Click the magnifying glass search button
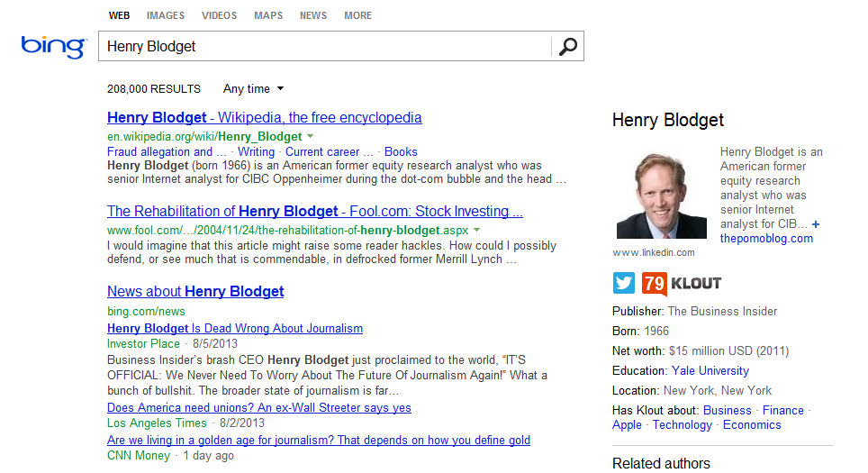Image resolution: width=868 pixels, height=473 pixels. click(x=567, y=47)
